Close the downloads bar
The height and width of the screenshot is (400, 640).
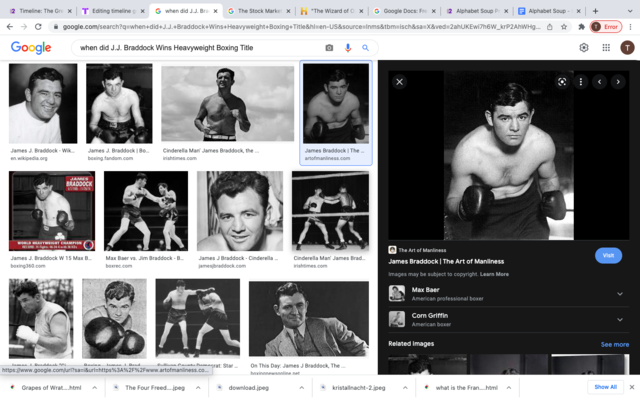[632, 387]
